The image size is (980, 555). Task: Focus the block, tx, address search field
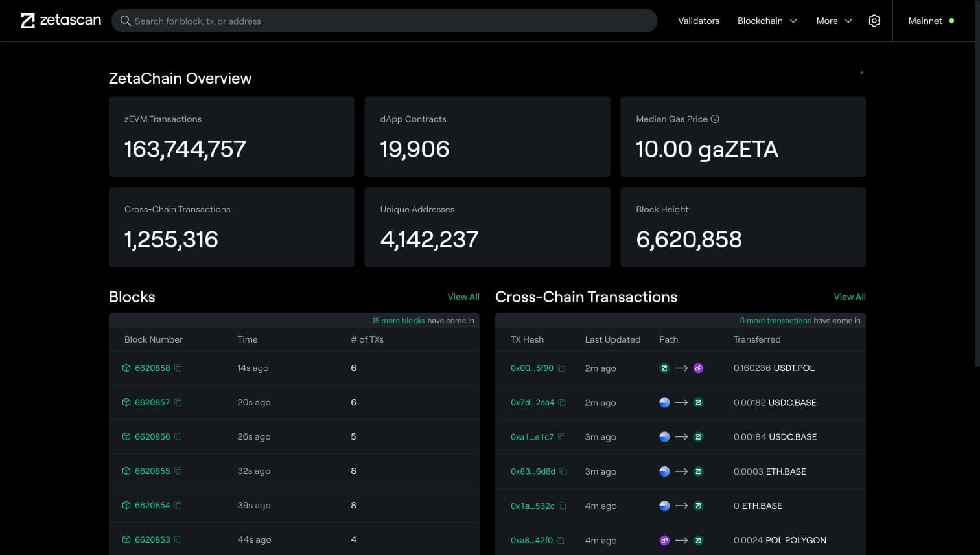pos(384,21)
